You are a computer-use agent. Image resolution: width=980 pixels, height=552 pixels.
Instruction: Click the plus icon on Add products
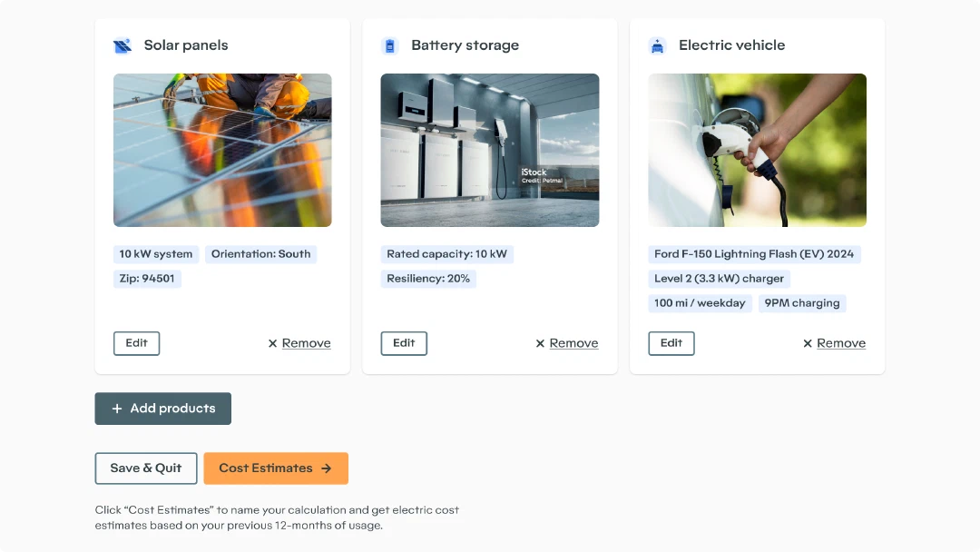117,409
